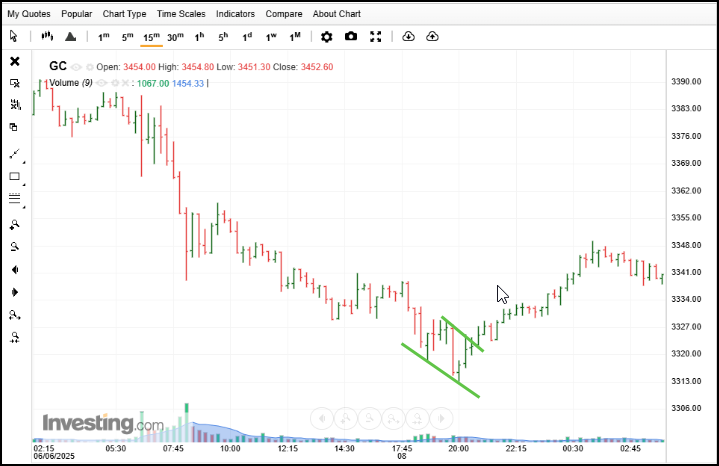Image resolution: width=719 pixels, height=466 pixels.
Task: Click upper green trendline on chart
Action: click(x=462, y=334)
